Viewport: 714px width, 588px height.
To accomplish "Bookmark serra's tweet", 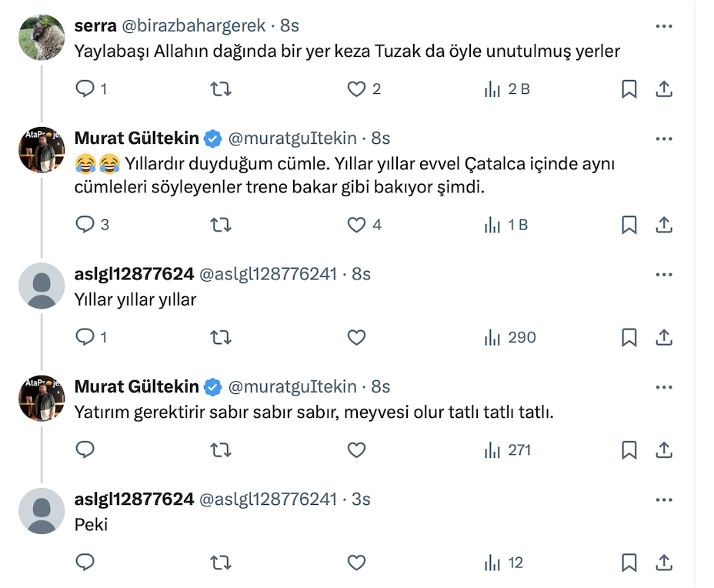I will click(629, 89).
